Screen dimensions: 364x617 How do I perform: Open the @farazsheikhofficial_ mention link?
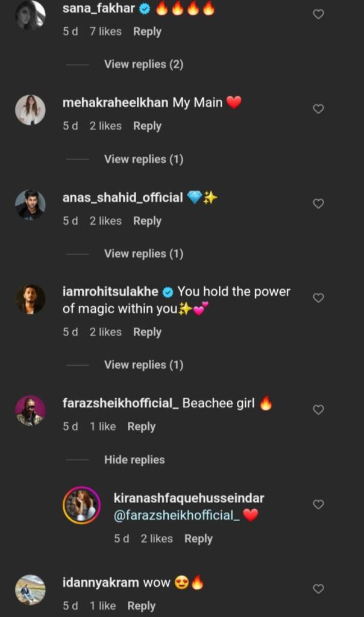pos(177,515)
